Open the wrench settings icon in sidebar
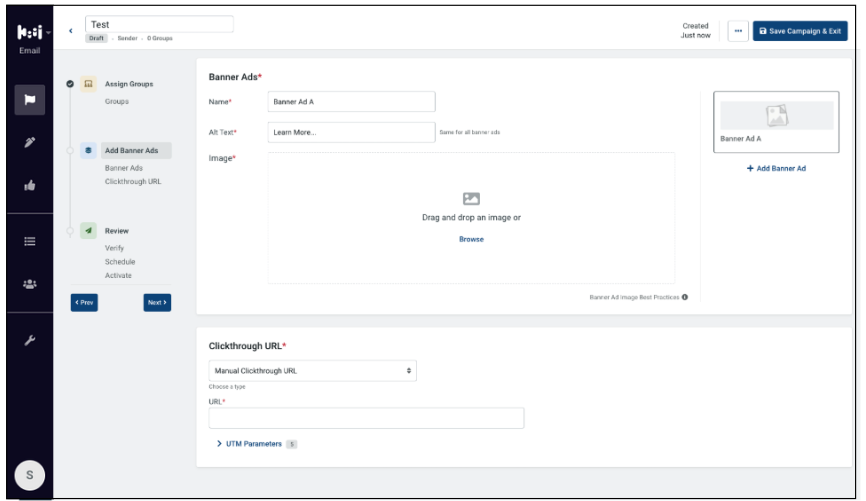Image resolution: width=866 pixels, height=501 pixels. (x=30, y=340)
